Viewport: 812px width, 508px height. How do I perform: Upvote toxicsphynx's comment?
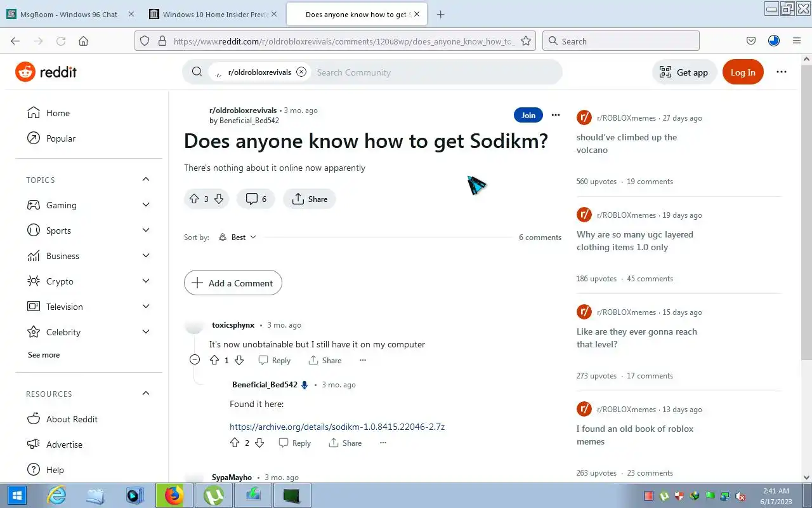click(214, 360)
